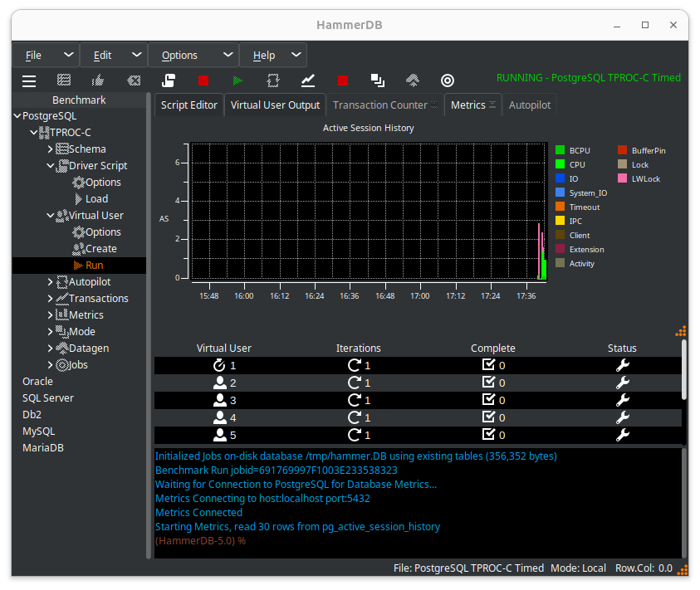Click the Load Driver Script toolbar icon

pyautogui.click(x=169, y=80)
